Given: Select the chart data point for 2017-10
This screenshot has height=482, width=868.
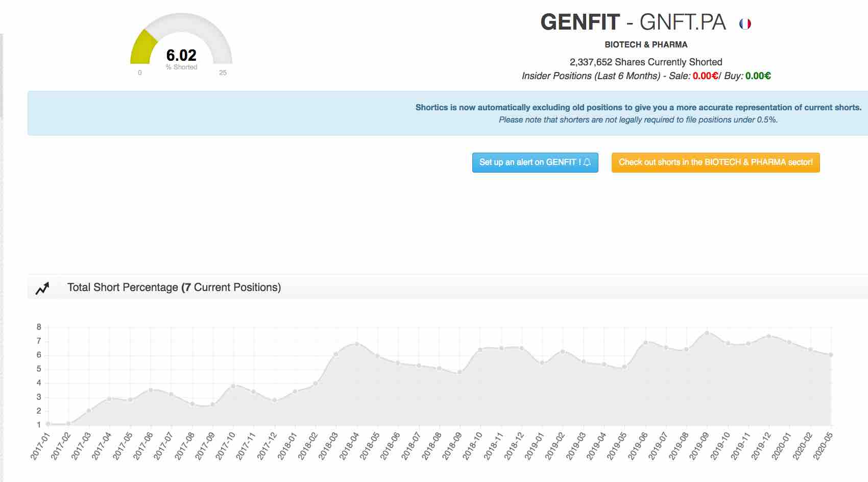Looking at the screenshot, I should (x=233, y=386).
